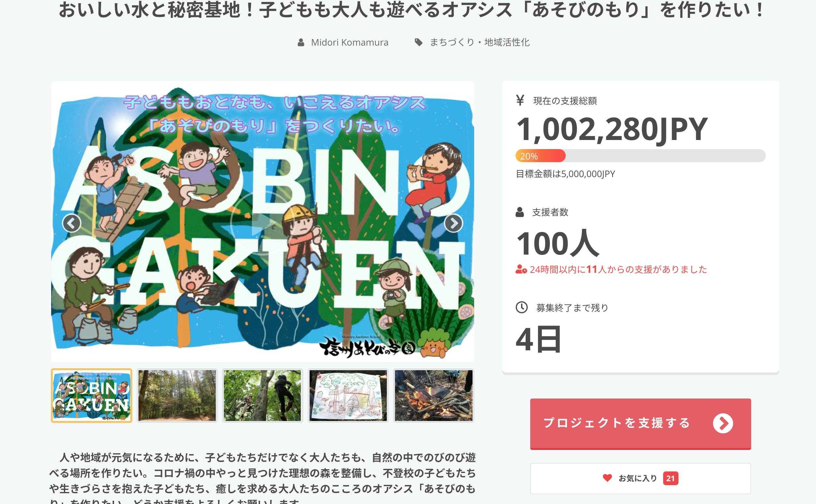Click the tag icon beside まちづくり・地域活性化

click(x=419, y=42)
